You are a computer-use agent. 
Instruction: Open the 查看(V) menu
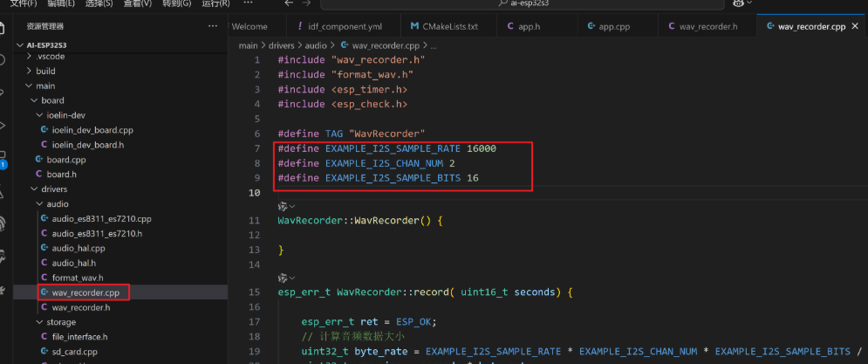pyautogui.click(x=137, y=3)
